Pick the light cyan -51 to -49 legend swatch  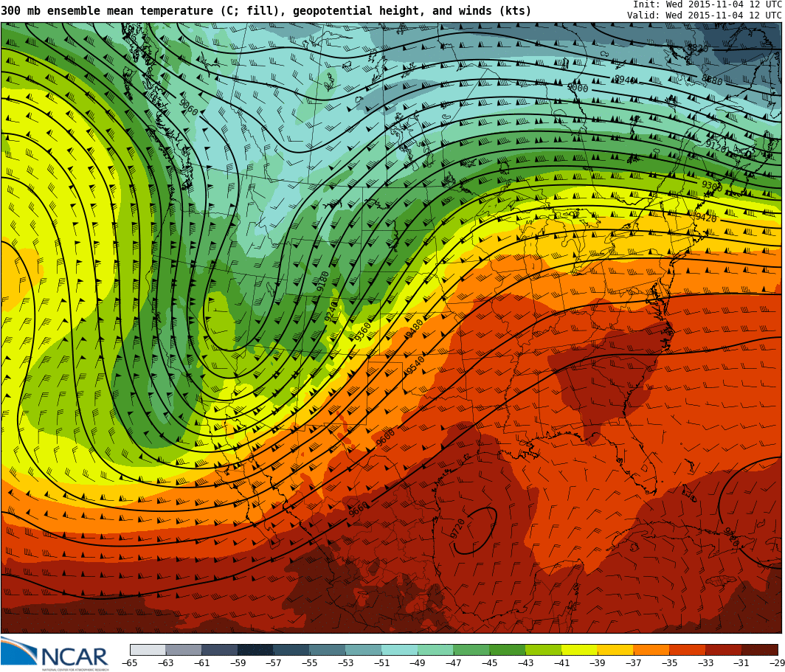point(400,649)
